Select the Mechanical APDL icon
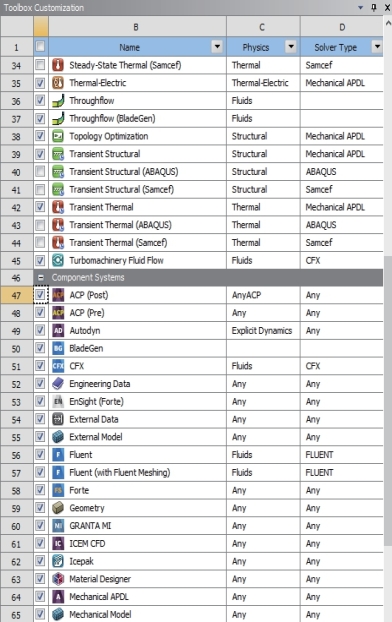The image size is (392, 622). click(x=58, y=597)
